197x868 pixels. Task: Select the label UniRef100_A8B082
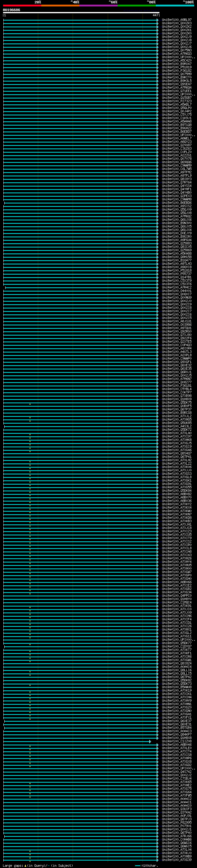(177, 494)
